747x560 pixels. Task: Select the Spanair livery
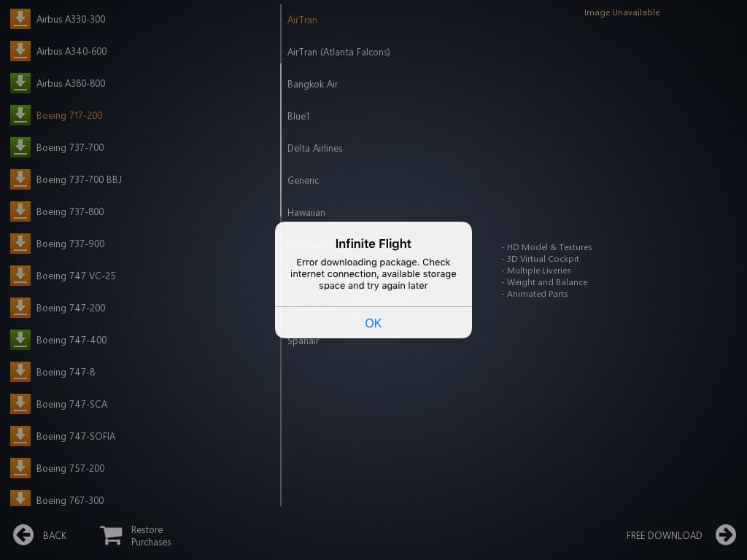click(x=303, y=341)
